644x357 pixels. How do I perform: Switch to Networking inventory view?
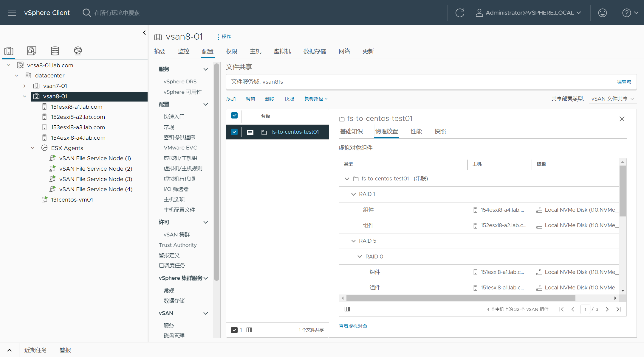point(78,51)
